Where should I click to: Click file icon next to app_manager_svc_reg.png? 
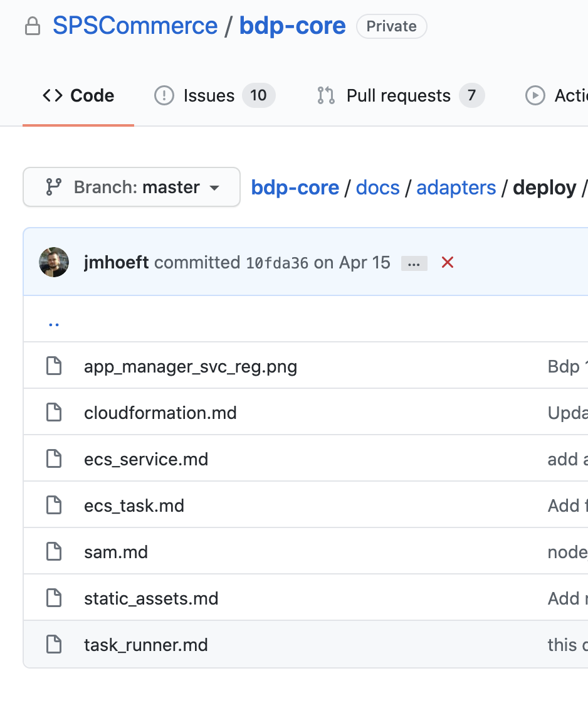point(54,366)
